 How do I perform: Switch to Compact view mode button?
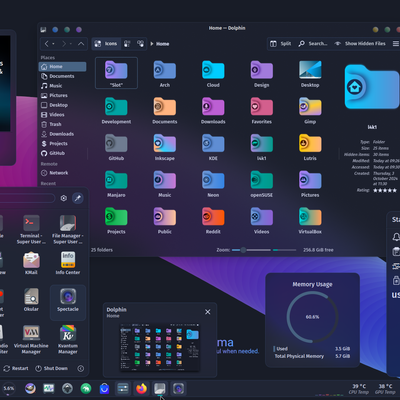pyautogui.click(x=127, y=44)
